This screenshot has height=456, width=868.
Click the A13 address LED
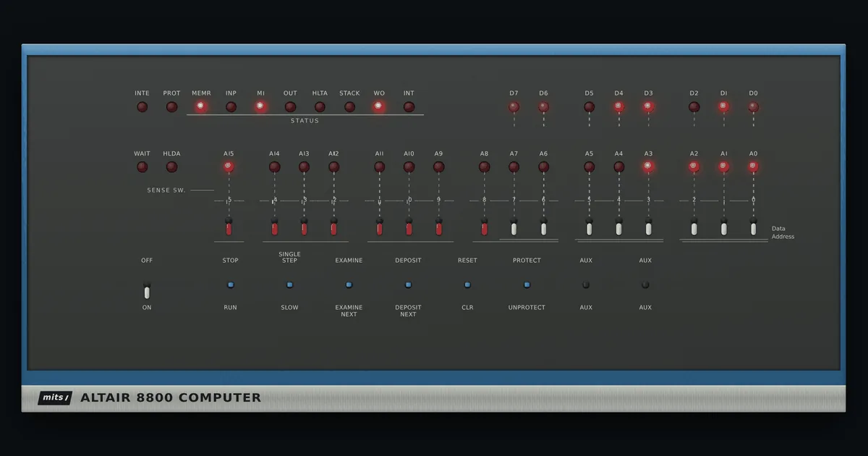pyautogui.click(x=304, y=166)
